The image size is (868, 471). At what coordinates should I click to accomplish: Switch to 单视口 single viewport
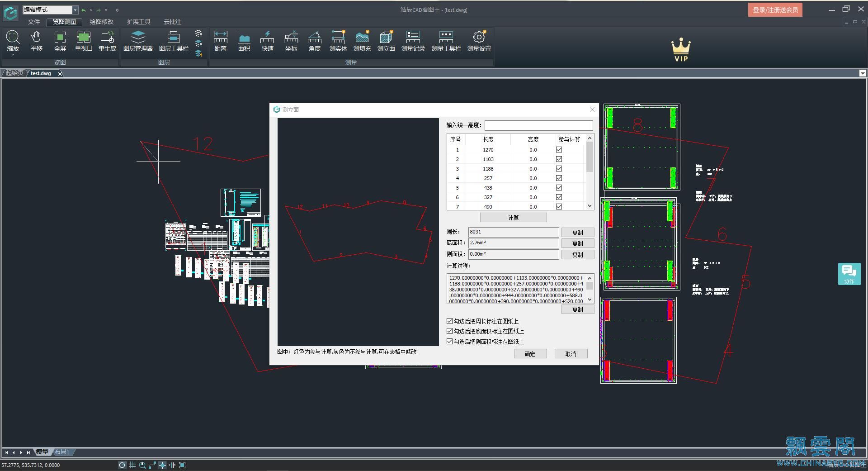pyautogui.click(x=84, y=40)
